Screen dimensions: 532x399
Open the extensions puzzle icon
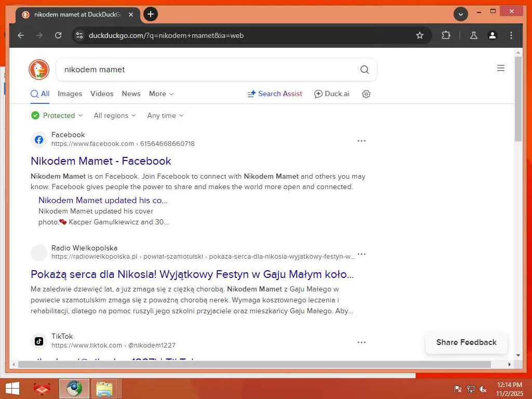click(446, 35)
